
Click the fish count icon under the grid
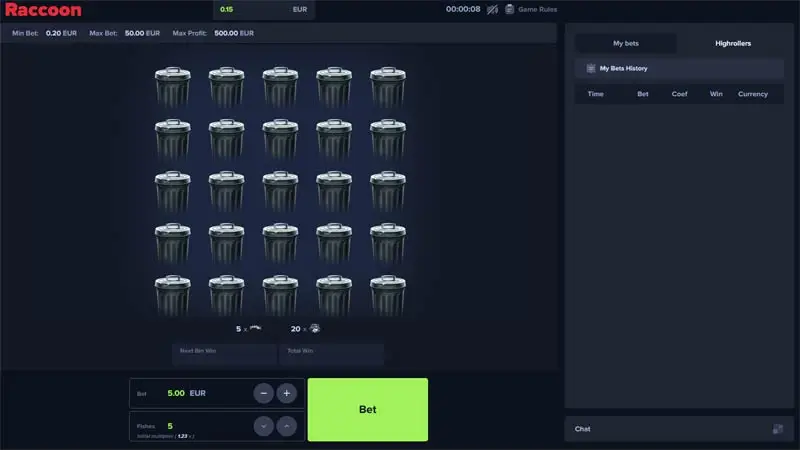click(x=256, y=328)
